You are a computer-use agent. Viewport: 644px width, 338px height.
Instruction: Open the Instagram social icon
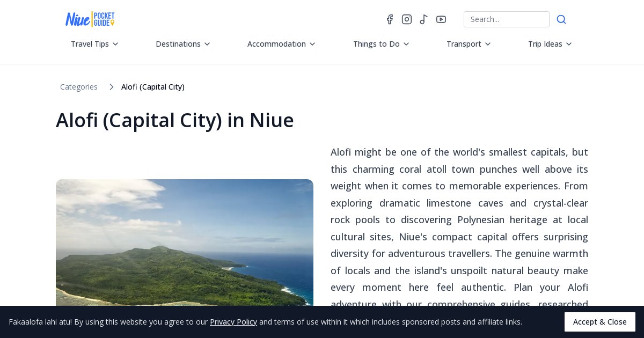407,19
